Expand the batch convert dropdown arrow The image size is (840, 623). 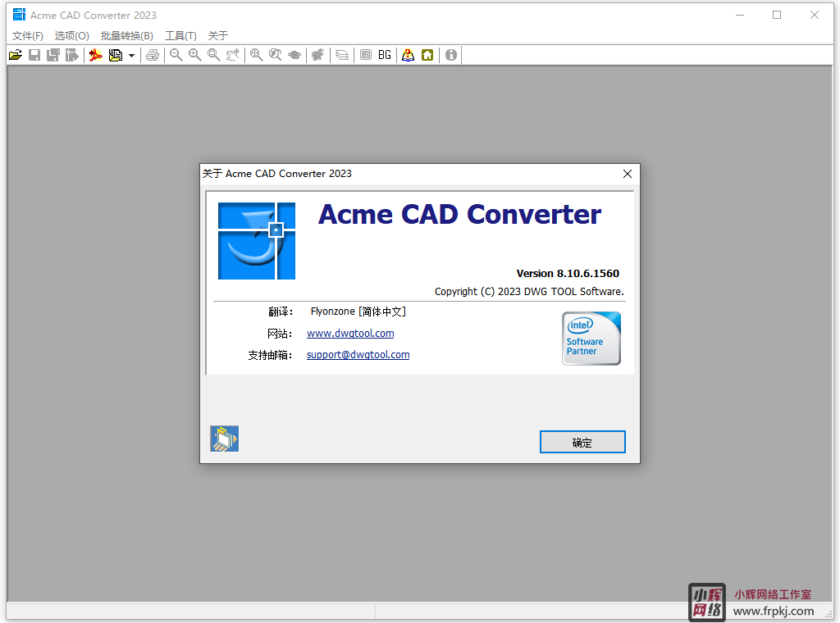[x=131, y=55]
